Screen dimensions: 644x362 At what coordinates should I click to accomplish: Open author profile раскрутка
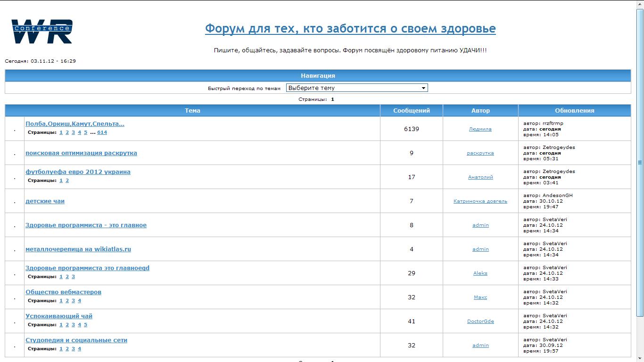click(480, 153)
